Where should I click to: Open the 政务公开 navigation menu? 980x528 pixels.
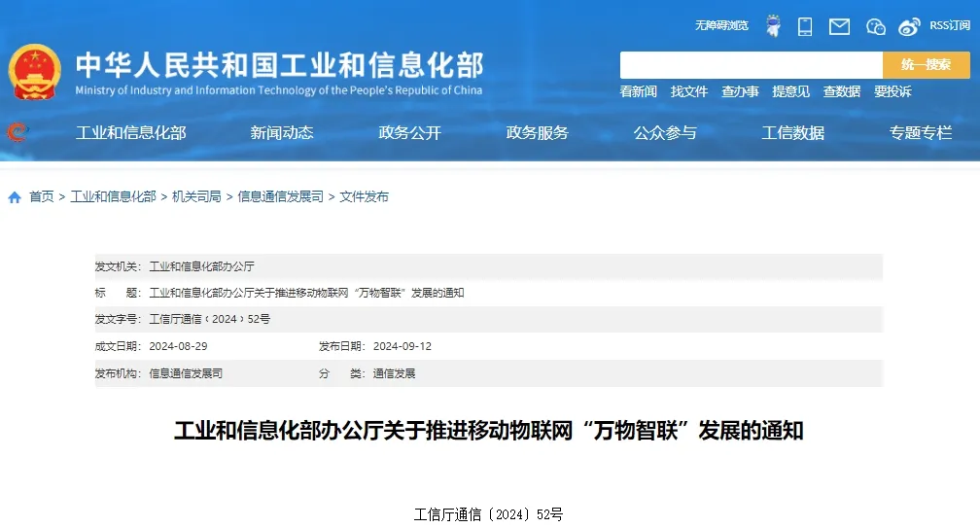click(409, 133)
